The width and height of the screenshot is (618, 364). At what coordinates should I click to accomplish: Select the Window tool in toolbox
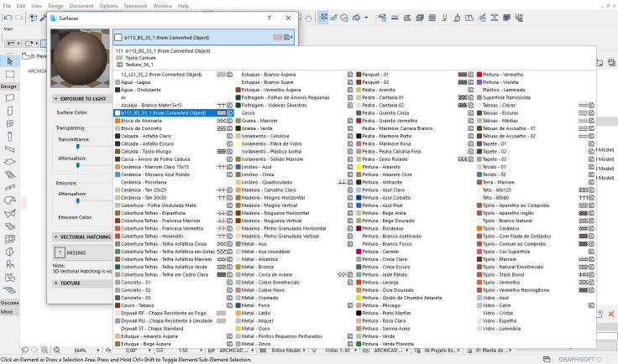coord(10,123)
